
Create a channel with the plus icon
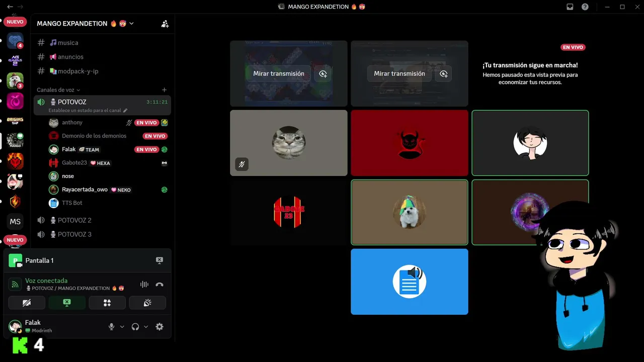[164, 90]
